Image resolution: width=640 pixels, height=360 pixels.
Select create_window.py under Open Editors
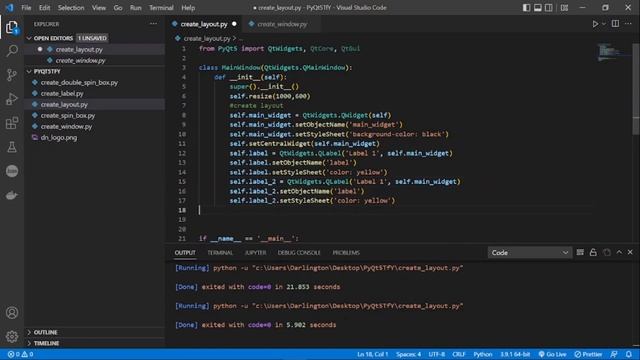80,60
